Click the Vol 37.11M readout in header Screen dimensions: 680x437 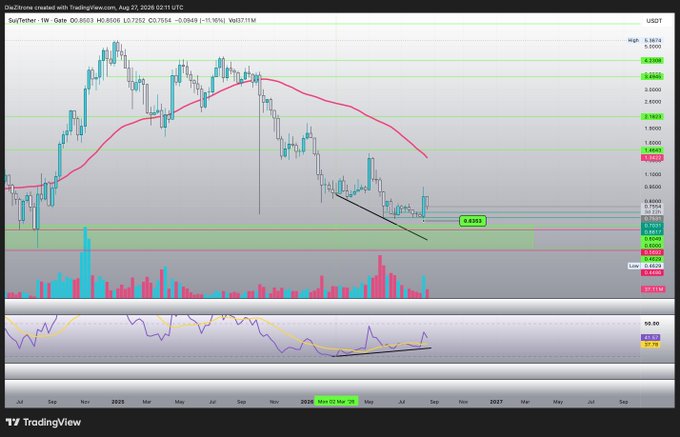[242, 20]
